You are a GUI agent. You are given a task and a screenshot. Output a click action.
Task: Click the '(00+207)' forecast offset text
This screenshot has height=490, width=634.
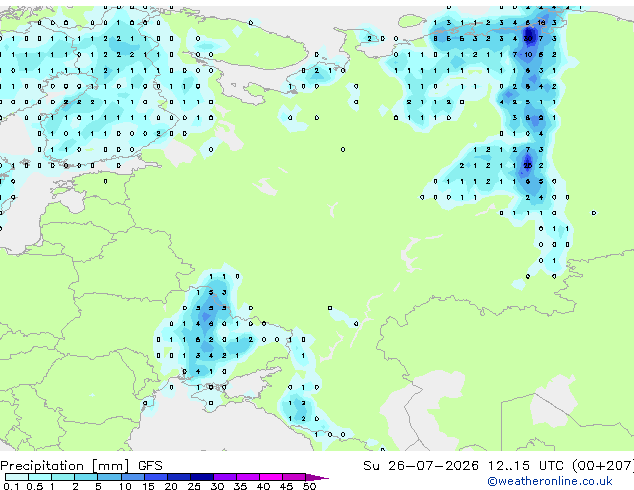pyautogui.click(x=603, y=466)
